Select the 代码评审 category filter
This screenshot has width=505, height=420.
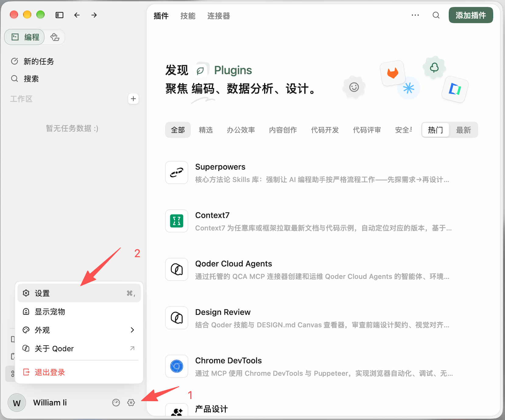[x=367, y=130]
